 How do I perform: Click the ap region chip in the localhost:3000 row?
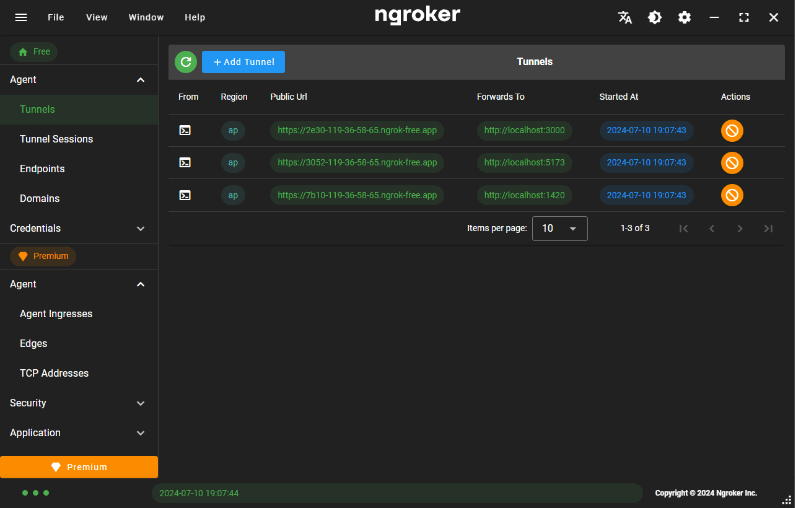tap(233, 130)
